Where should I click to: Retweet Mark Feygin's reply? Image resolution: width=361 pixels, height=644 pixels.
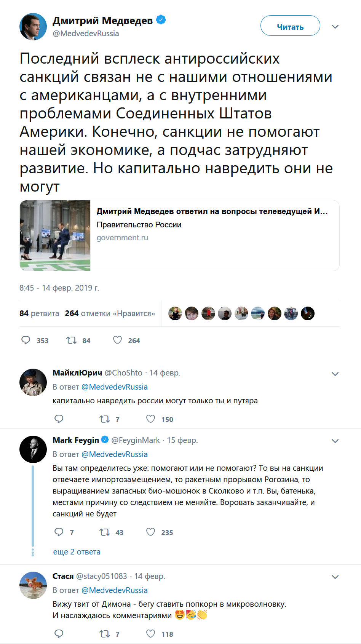[104, 532]
